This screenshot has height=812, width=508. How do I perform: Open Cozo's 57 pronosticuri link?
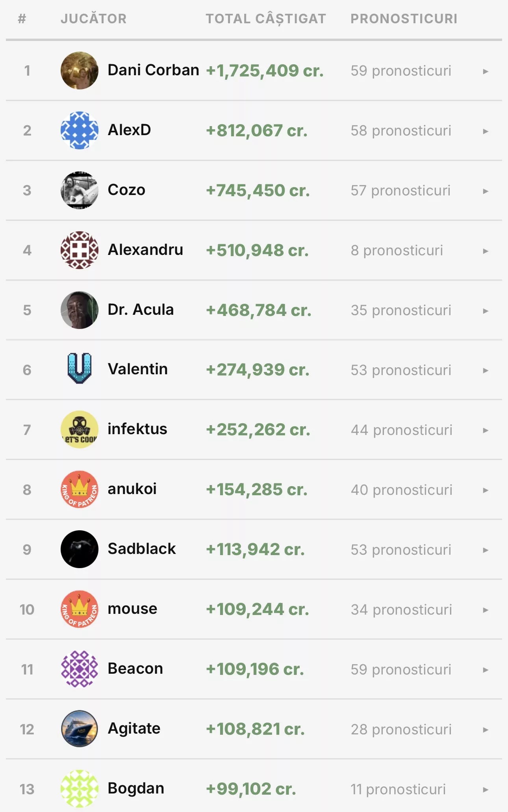tap(400, 191)
